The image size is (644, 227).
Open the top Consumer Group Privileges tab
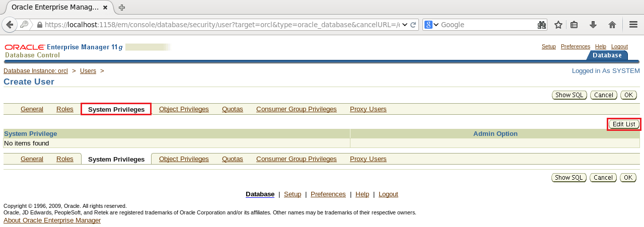[297, 109]
